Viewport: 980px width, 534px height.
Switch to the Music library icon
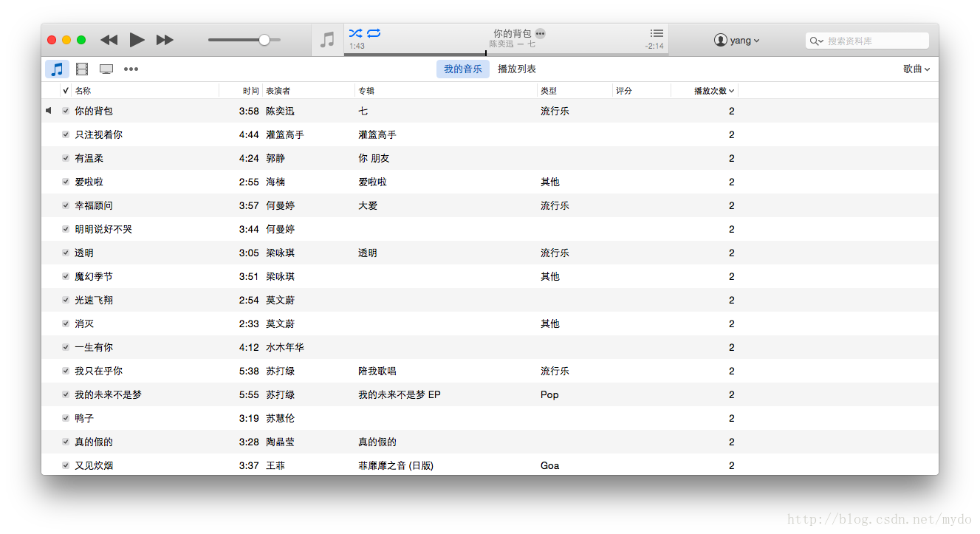coord(57,69)
